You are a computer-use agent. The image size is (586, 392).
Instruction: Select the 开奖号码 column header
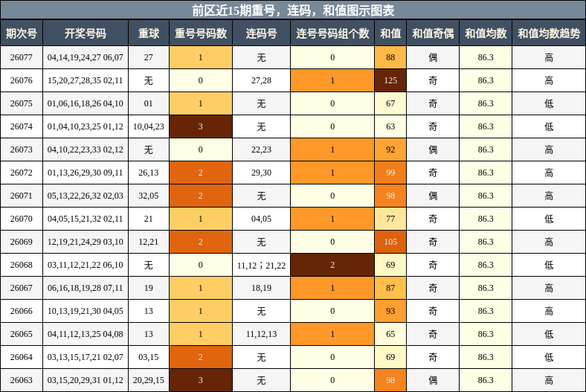[x=86, y=33]
